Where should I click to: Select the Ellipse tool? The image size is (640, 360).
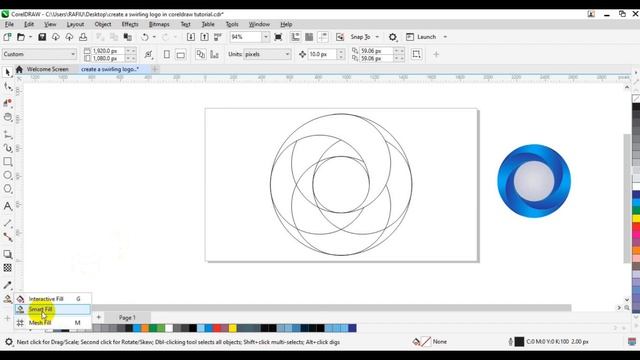pyautogui.click(x=7, y=175)
